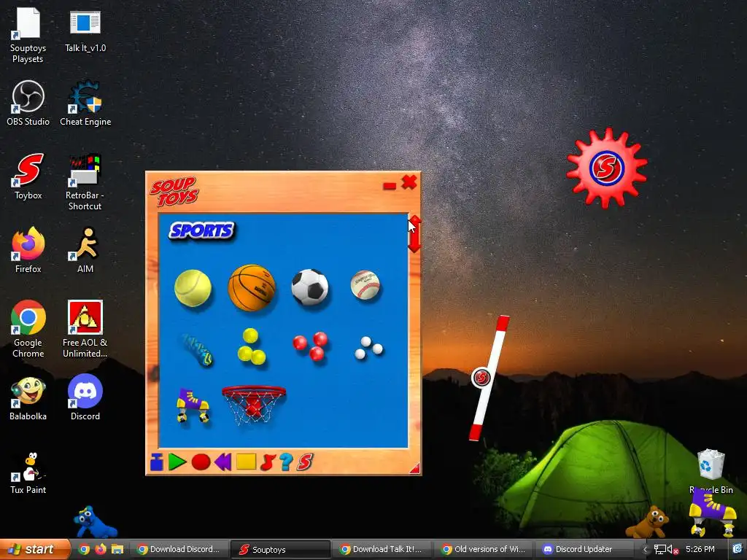Close the Soup Toys toybox window
The width and height of the screenshot is (747, 560).
point(409,182)
